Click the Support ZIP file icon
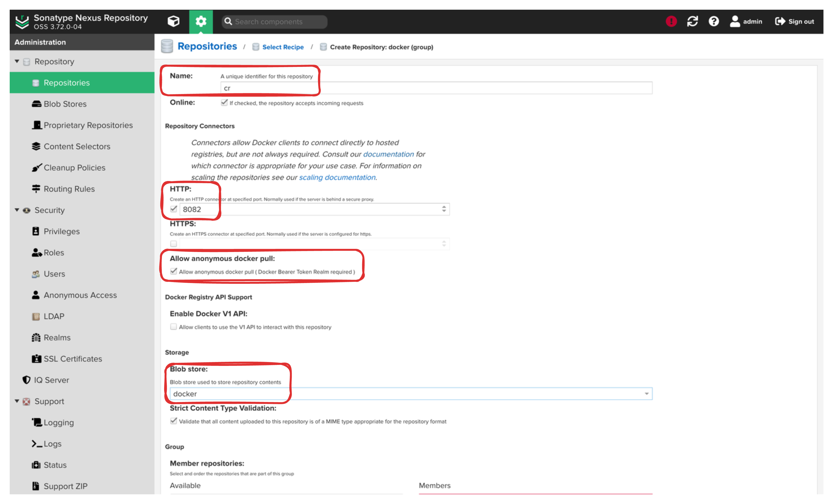This screenshot has width=833, height=504. (35, 486)
